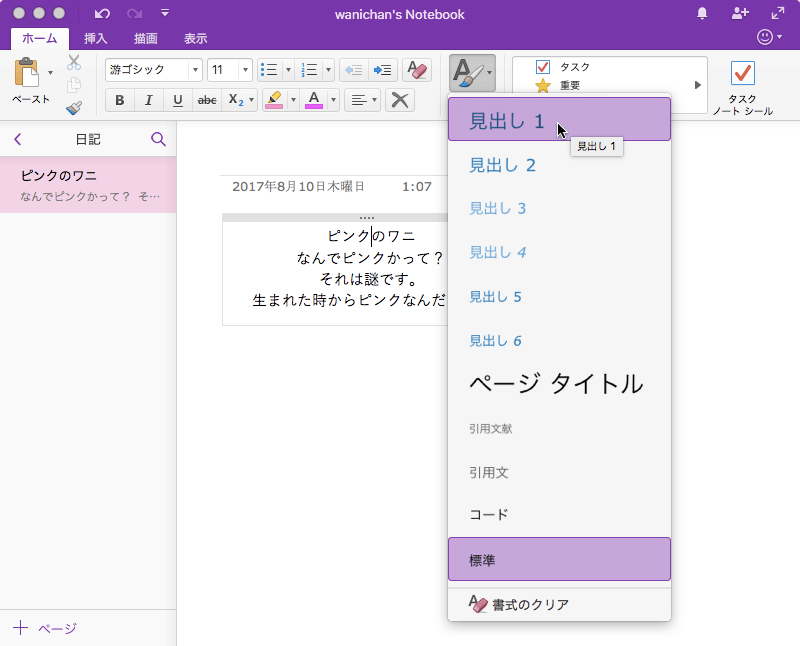Open notifications bell icon
This screenshot has height=646, width=800.
tap(702, 13)
